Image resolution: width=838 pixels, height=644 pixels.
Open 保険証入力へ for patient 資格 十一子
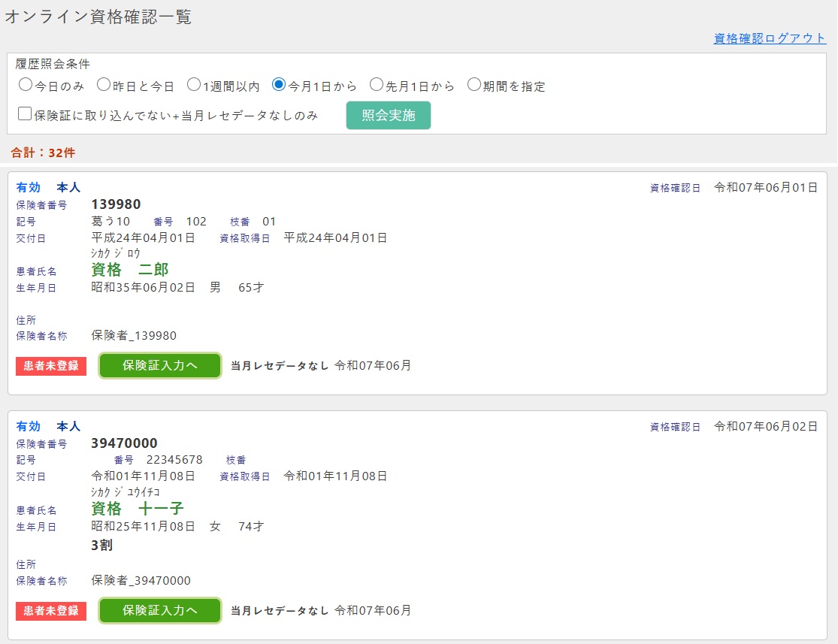pyautogui.click(x=160, y=610)
